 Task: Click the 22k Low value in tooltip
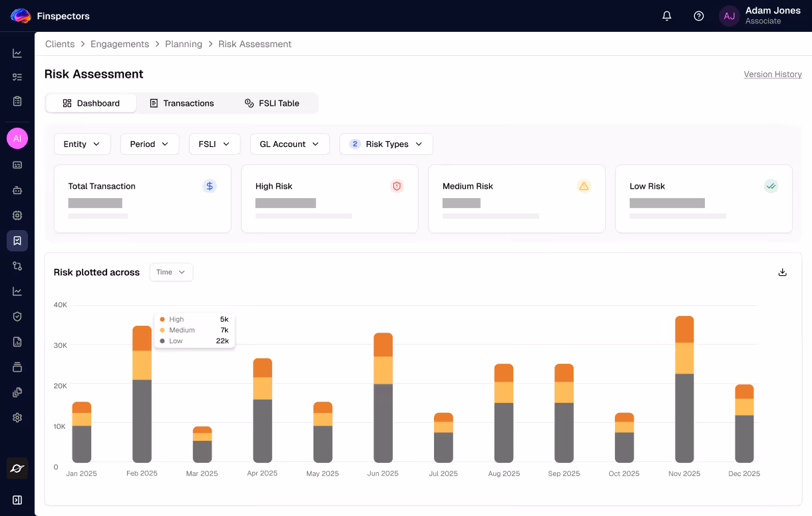(x=223, y=341)
